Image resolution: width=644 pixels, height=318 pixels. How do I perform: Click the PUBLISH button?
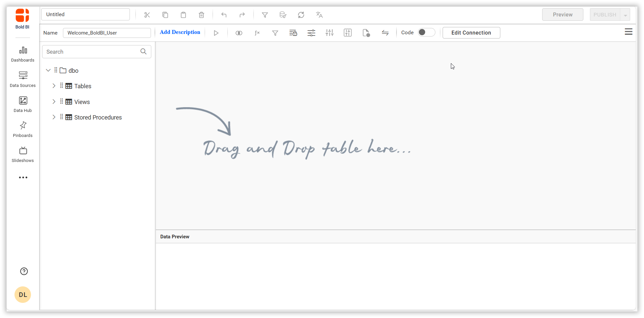[x=605, y=15]
